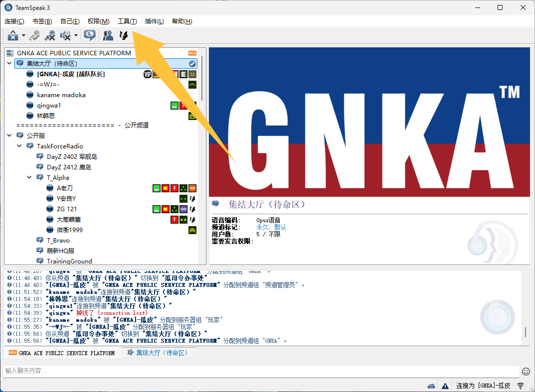Click the warning triangle icon in status bar
This screenshot has height=392, width=535.
pyautogui.click(x=445, y=386)
